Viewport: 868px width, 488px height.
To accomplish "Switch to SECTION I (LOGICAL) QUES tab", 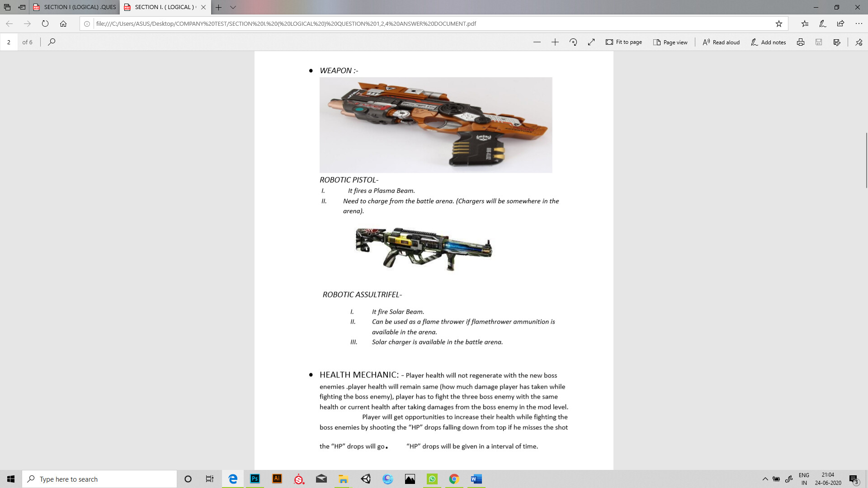I will pyautogui.click(x=75, y=7).
